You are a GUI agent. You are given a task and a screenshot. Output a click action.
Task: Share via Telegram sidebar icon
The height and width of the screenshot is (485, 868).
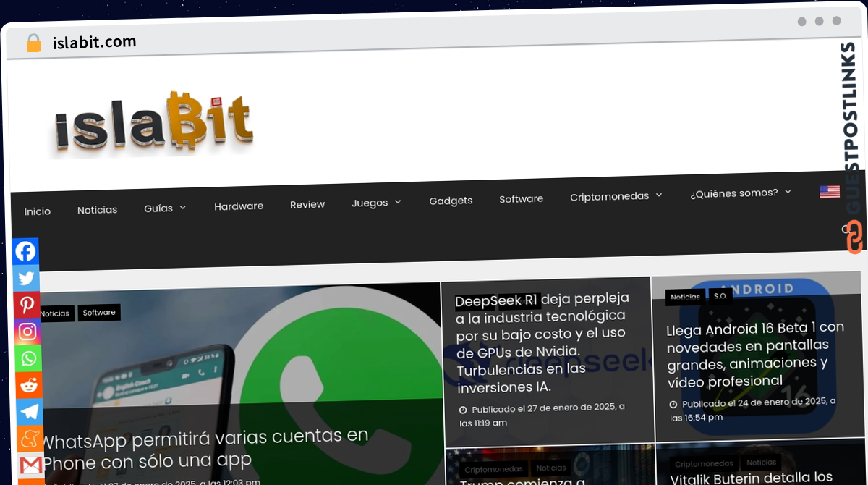tap(30, 412)
